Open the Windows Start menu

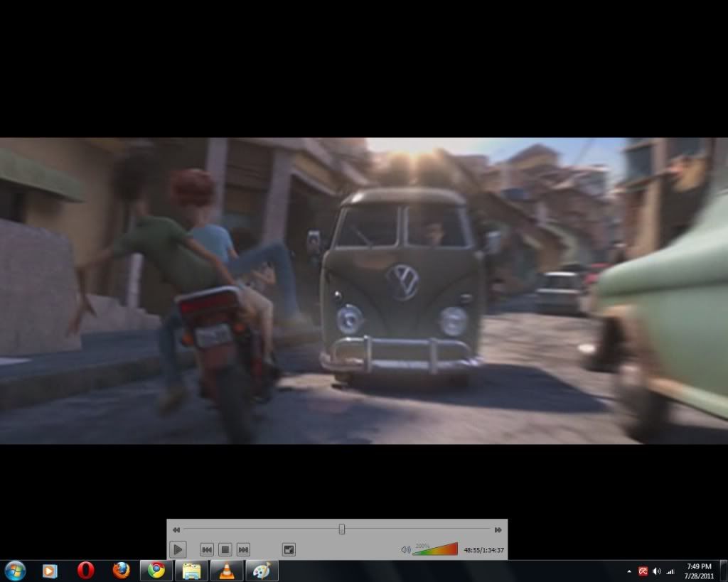point(15,571)
